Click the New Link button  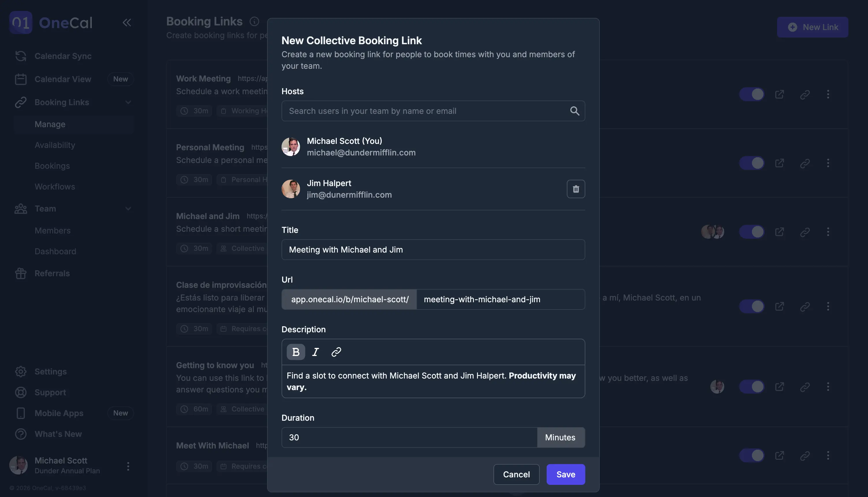[x=812, y=27]
